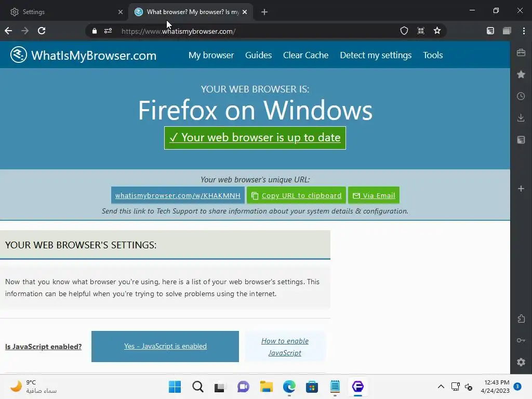The width and height of the screenshot is (532, 399).
Task: Open the weather widget showing 9°C
Action: click(33, 387)
